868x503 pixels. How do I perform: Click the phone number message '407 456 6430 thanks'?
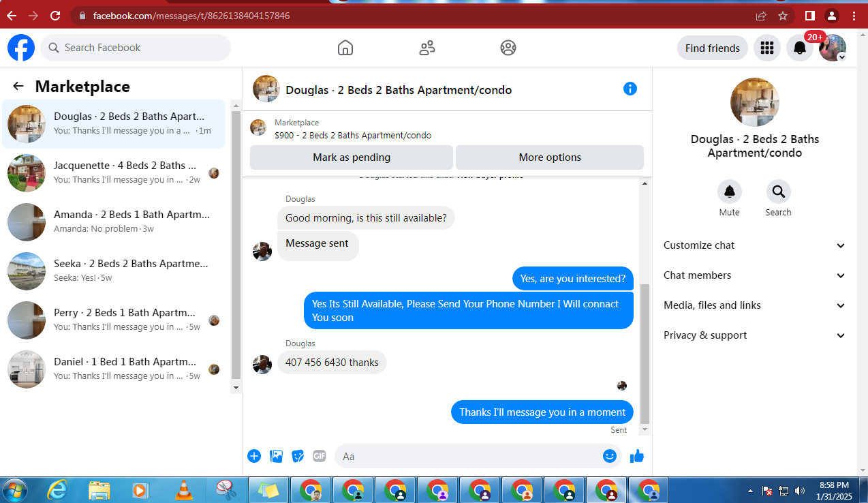point(332,363)
